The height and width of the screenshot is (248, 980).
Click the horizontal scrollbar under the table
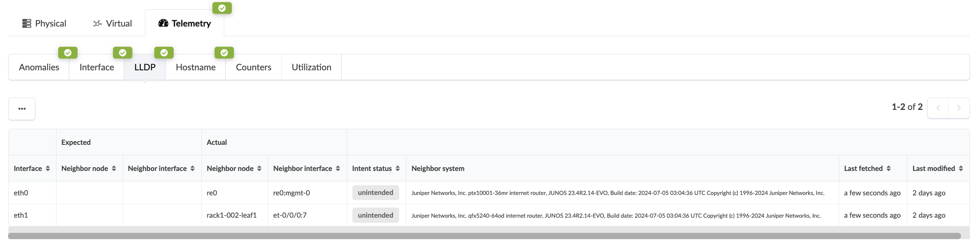click(484, 236)
